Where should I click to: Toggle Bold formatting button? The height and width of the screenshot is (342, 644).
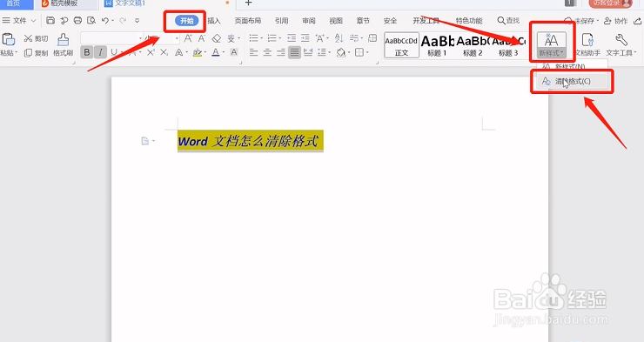coord(86,52)
